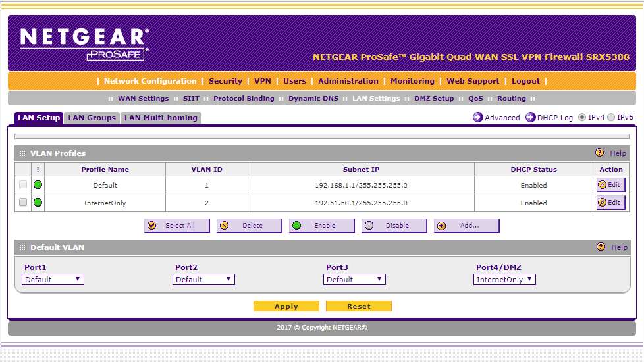Click the Advanced arrow icon
644x362 pixels.
click(x=477, y=118)
